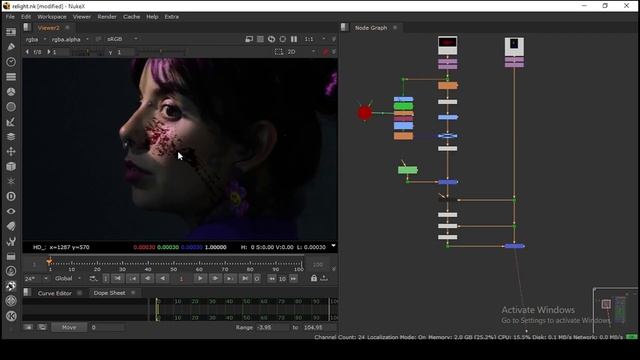Screen dimensions: 640x360
Task: Open the Draw nodes toolbar menu
Action: tap(11, 47)
